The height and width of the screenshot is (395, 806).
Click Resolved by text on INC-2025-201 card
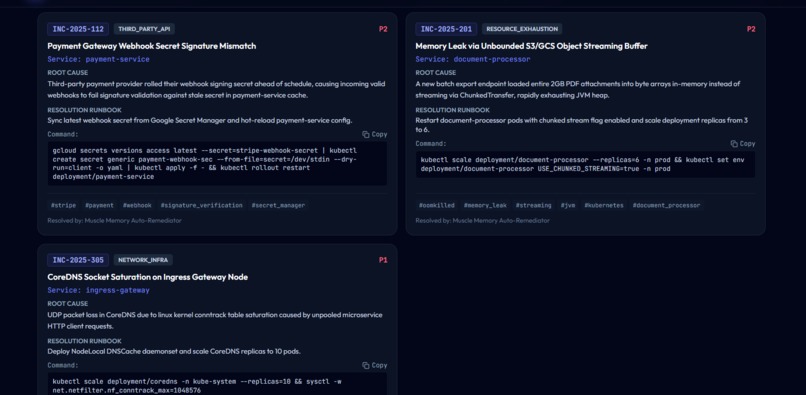(x=482, y=220)
